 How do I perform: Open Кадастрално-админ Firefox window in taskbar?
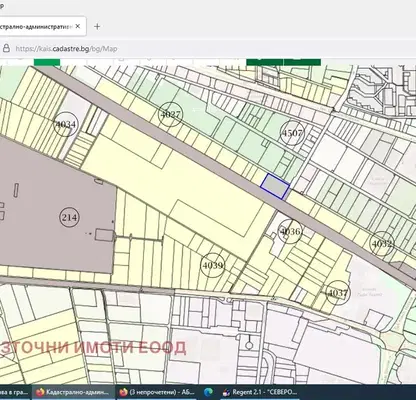[x=73, y=392]
